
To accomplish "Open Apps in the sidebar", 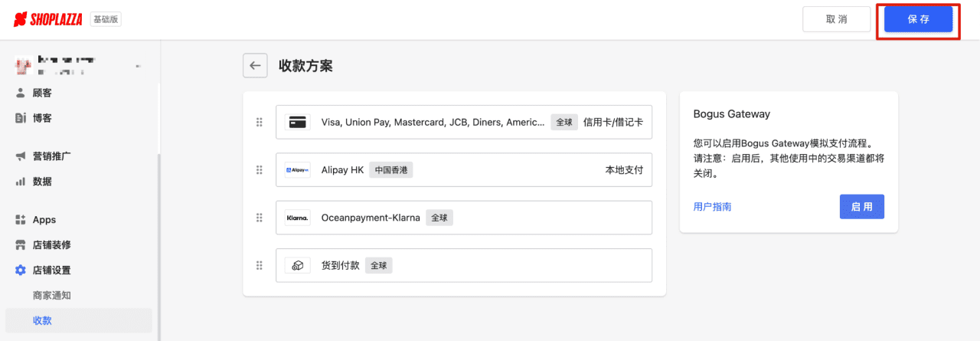I will point(44,220).
